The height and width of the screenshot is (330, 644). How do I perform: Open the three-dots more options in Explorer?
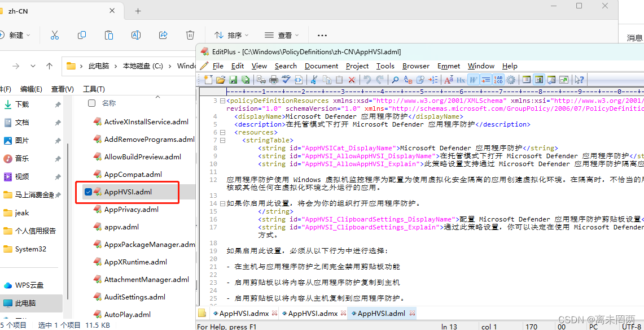tap(322, 36)
